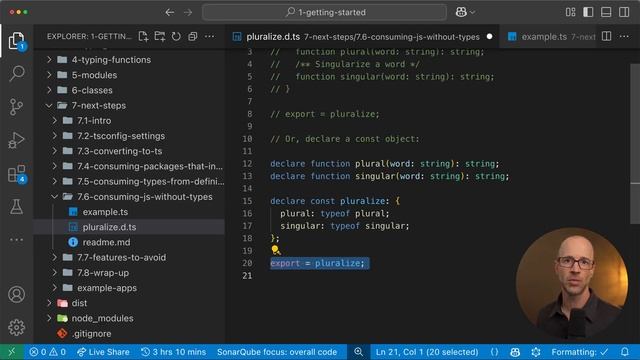Click the New File icon in Explorer
640x360 pixels.
[143, 36]
